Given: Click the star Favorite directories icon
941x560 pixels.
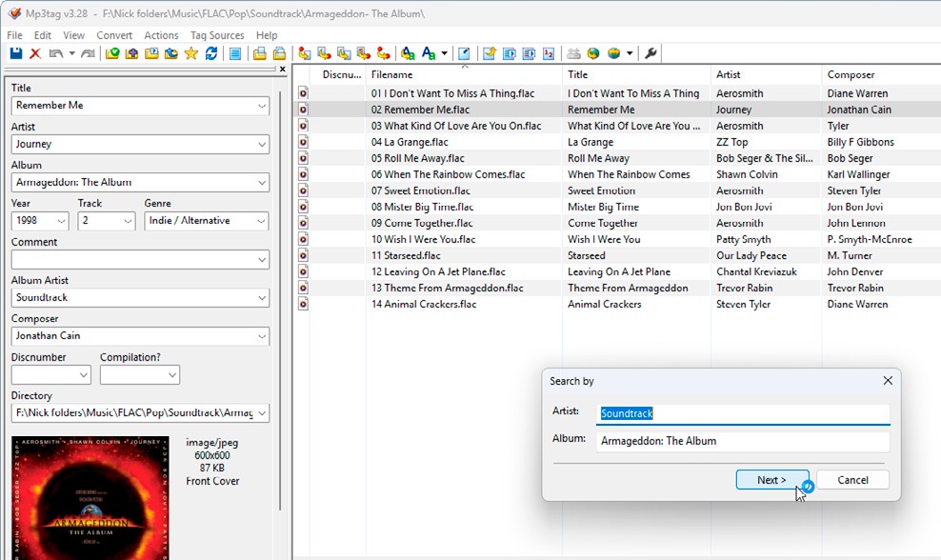Looking at the screenshot, I should (190, 53).
